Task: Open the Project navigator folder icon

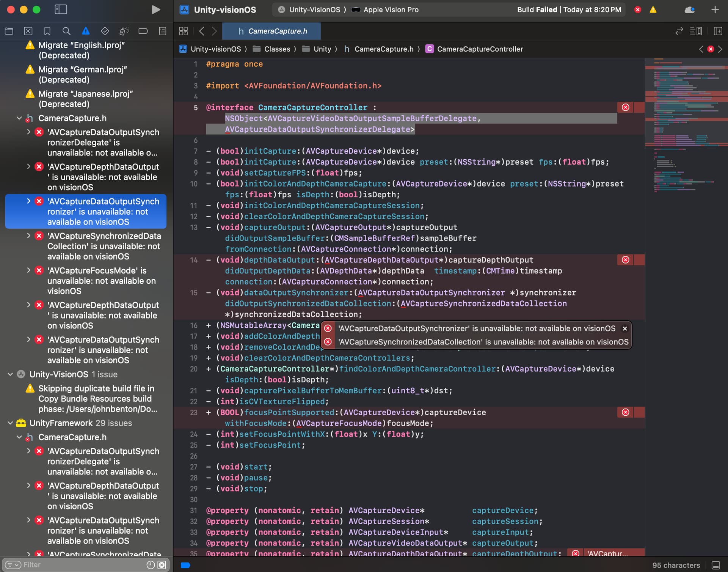Action: pyautogui.click(x=9, y=31)
